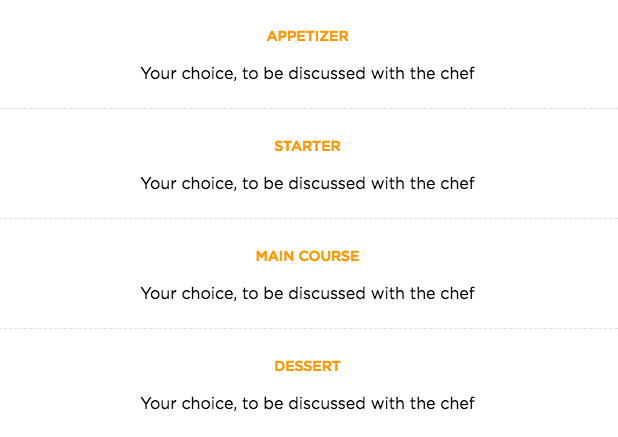Select the DESSERT heading
This screenshot has width=618, height=437.
click(x=307, y=366)
